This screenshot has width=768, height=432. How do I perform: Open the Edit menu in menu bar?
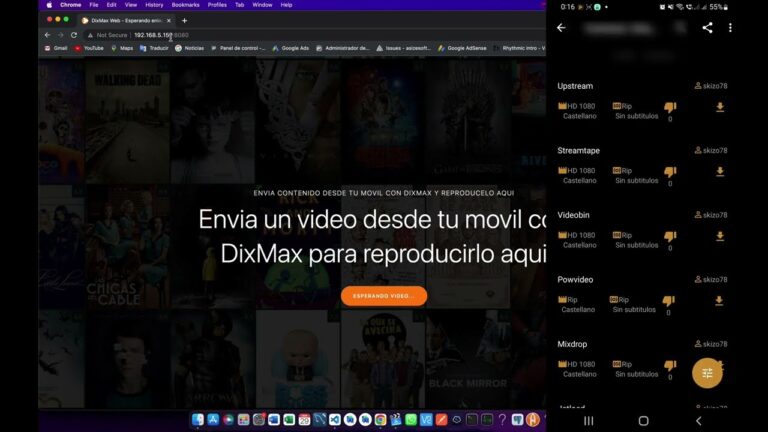click(112, 5)
